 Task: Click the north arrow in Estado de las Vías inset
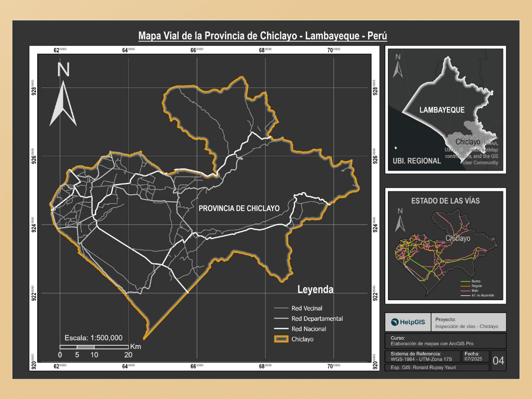(400, 220)
